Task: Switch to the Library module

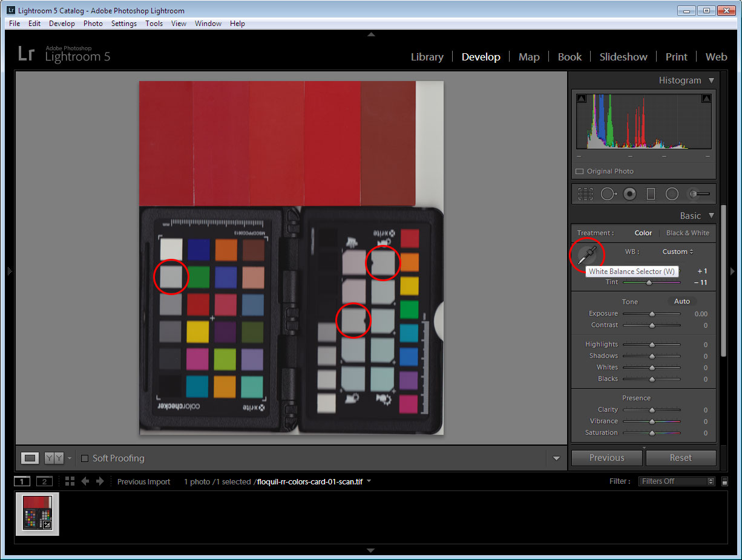Action: tap(427, 57)
